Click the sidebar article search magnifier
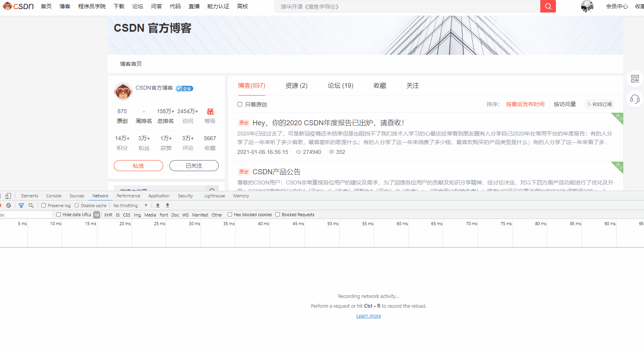644x352 pixels. (212, 190)
